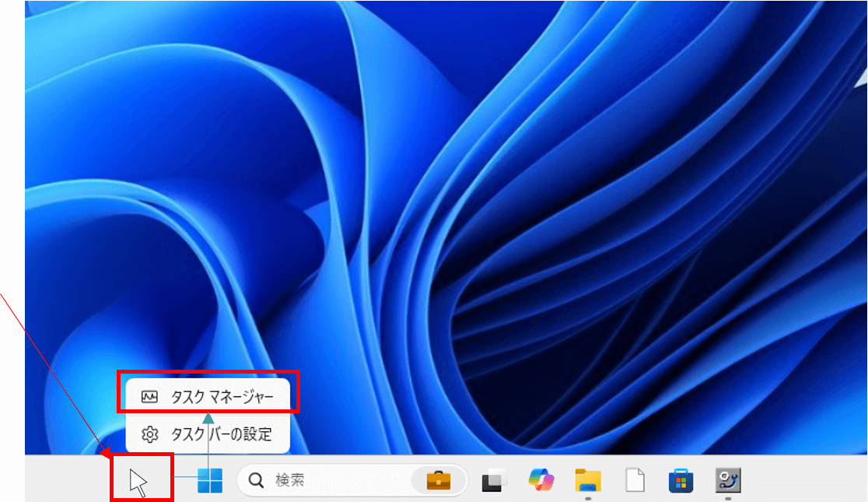Click the gear icon beside タスク バーの設定

point(150,434)
